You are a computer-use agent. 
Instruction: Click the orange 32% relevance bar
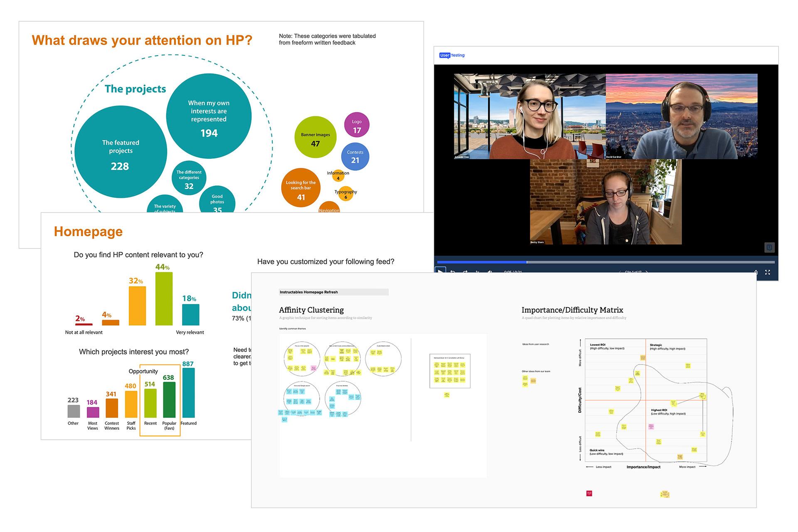(137, 306)
